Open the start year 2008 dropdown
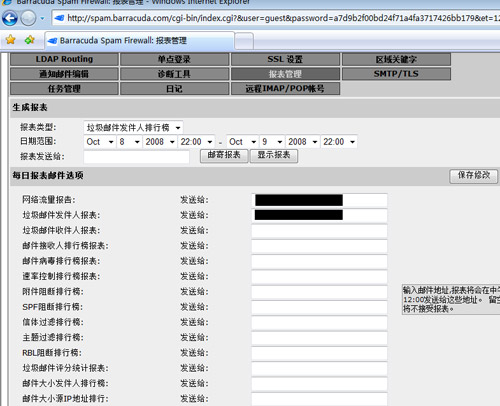Screen dimensions: 500x406 (x=160, y=142)
